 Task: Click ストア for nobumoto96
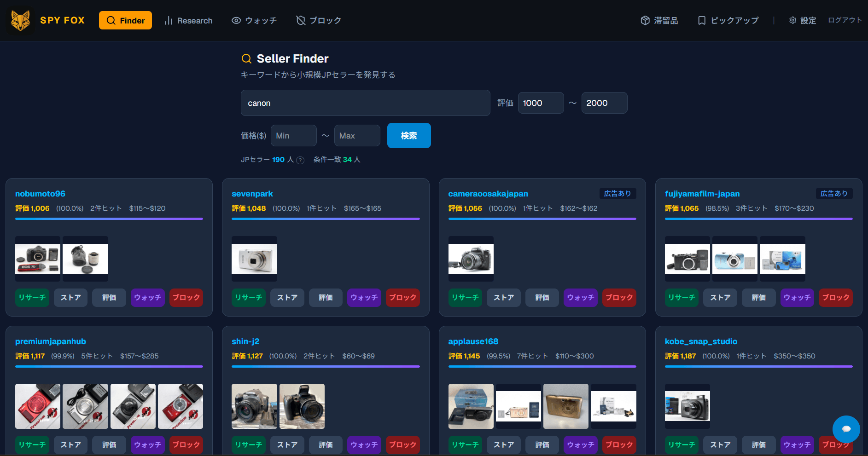click(x=70, y=298)
